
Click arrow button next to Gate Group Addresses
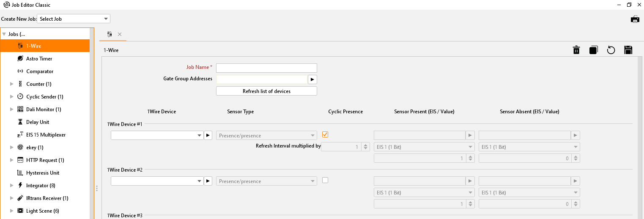[x=312, y=79]
